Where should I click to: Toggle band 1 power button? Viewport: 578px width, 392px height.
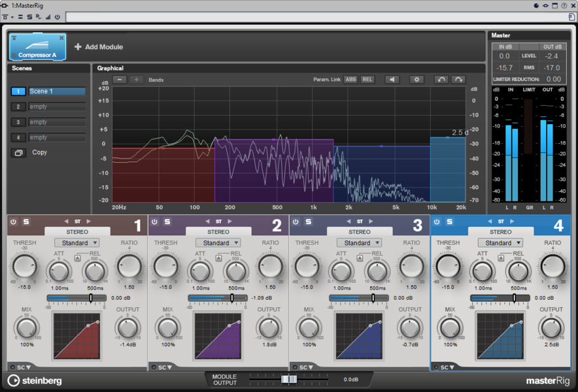tap(13, 221)
